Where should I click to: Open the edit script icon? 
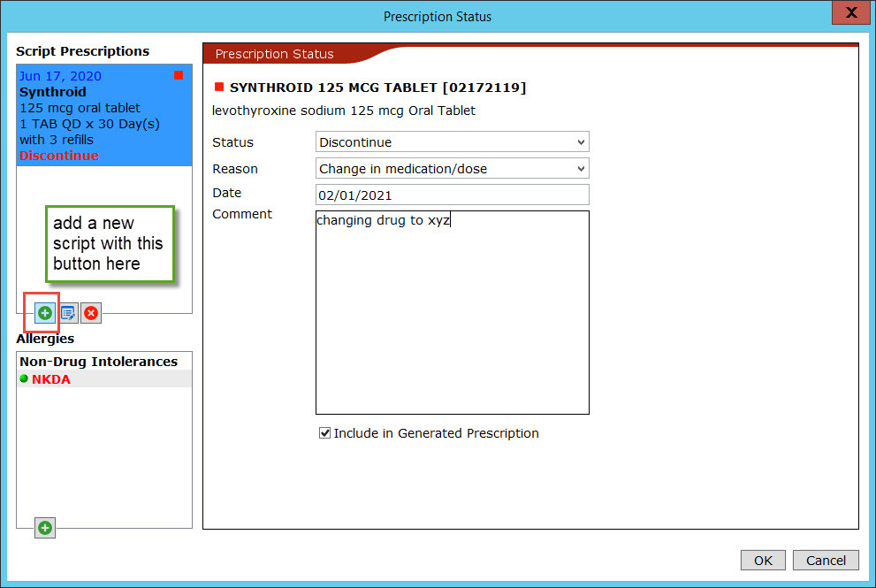click(68, 312)
